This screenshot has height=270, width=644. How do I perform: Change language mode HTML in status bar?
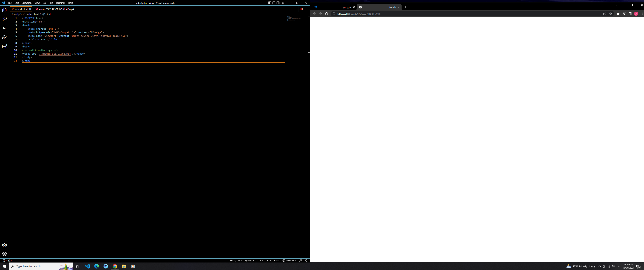point(277,260)
